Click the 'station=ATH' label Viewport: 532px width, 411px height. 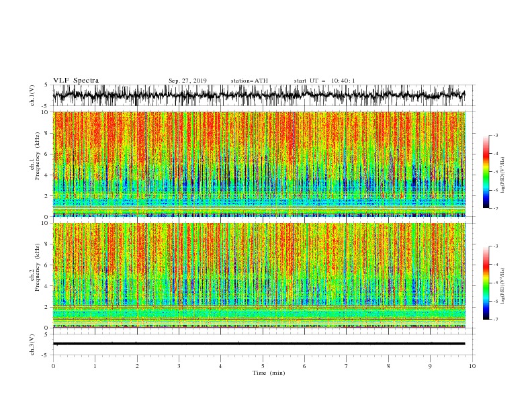pyautogui.click(x=249, y=81)
